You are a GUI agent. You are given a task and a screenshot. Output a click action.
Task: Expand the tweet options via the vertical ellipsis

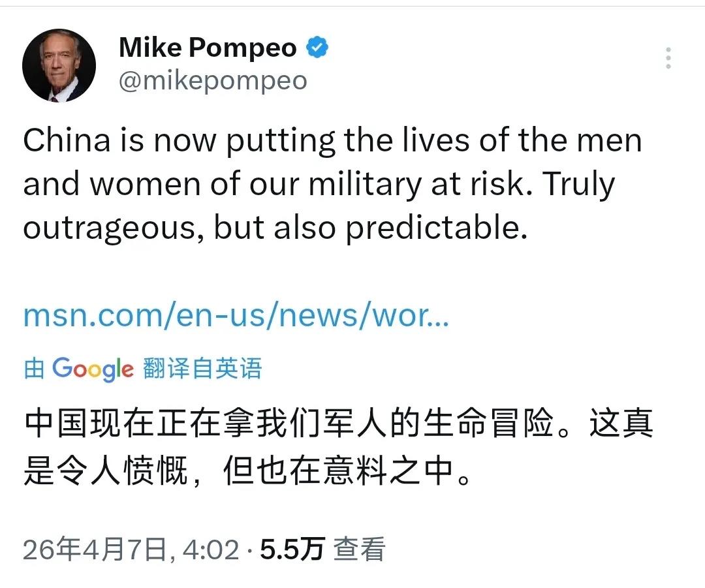668,59
